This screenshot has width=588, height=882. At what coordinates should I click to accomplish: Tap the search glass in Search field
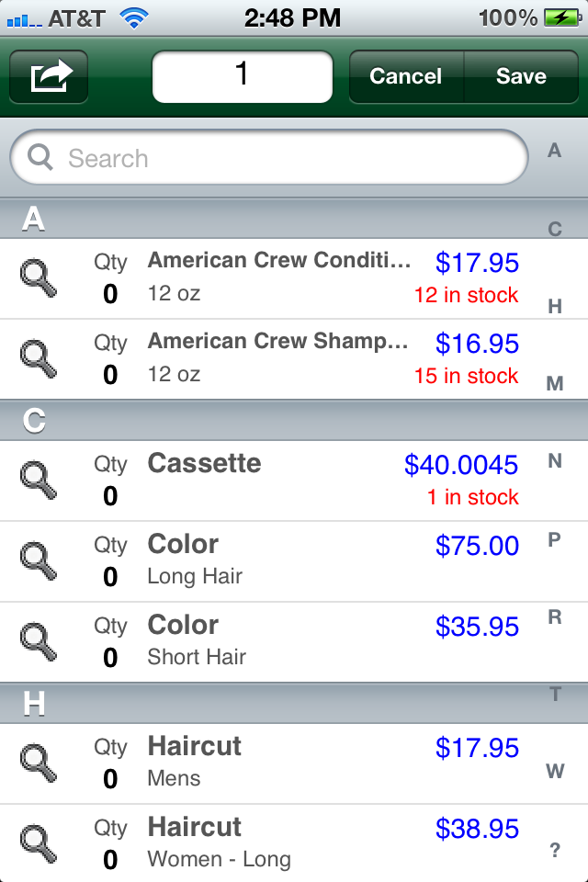tap(40, 157)
